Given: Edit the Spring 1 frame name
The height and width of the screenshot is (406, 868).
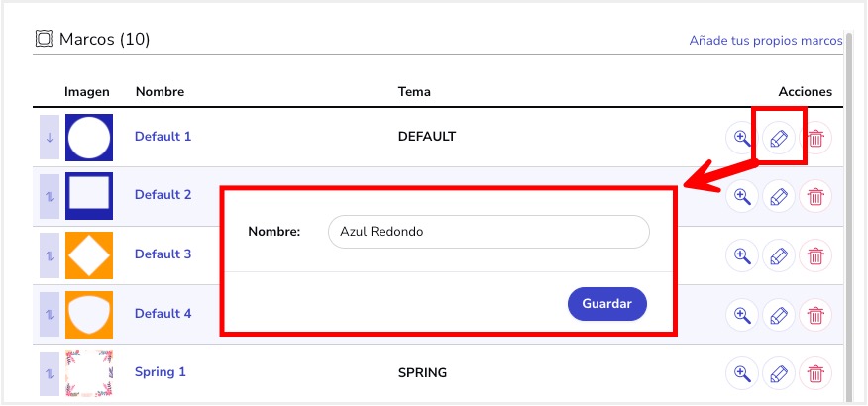Looking at the screenshot, I should [779, 373].
